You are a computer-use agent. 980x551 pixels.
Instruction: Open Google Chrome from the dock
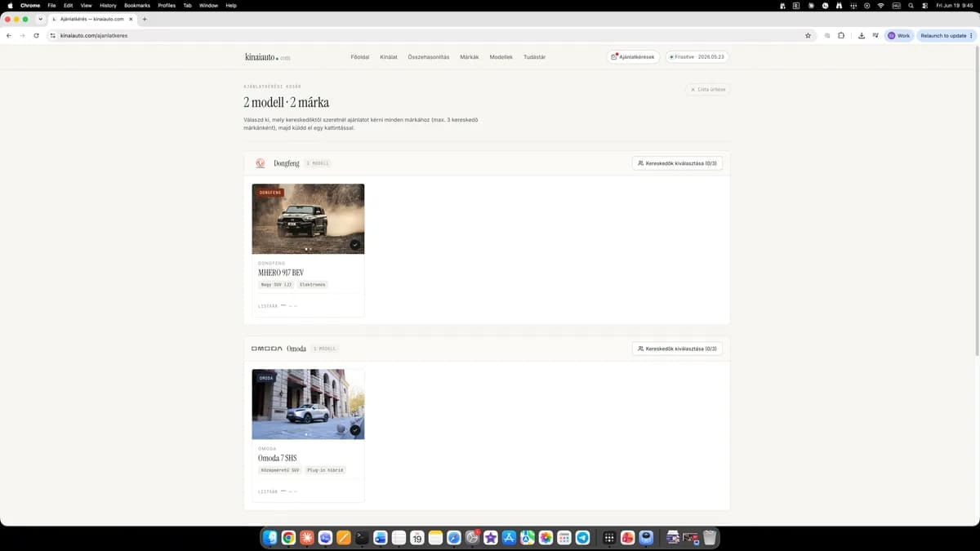(288, 538)
